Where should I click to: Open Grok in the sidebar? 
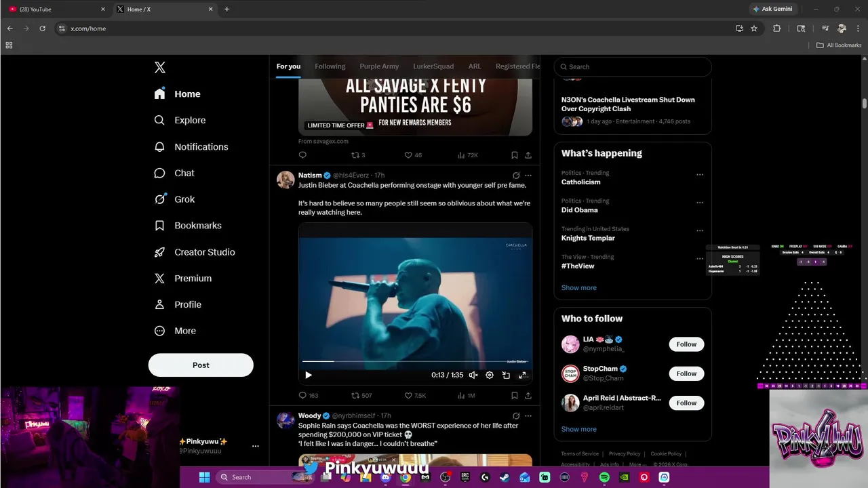[174, 199]
